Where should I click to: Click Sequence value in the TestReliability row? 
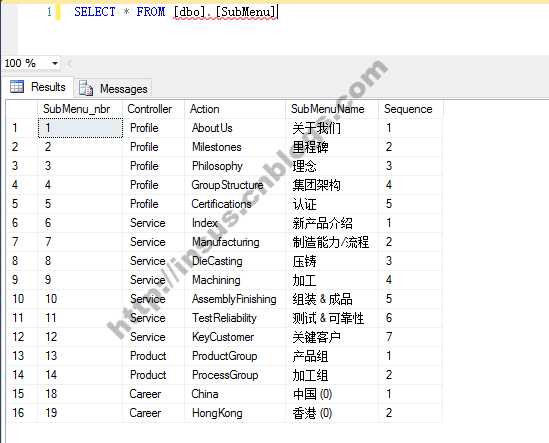point(410,318)
